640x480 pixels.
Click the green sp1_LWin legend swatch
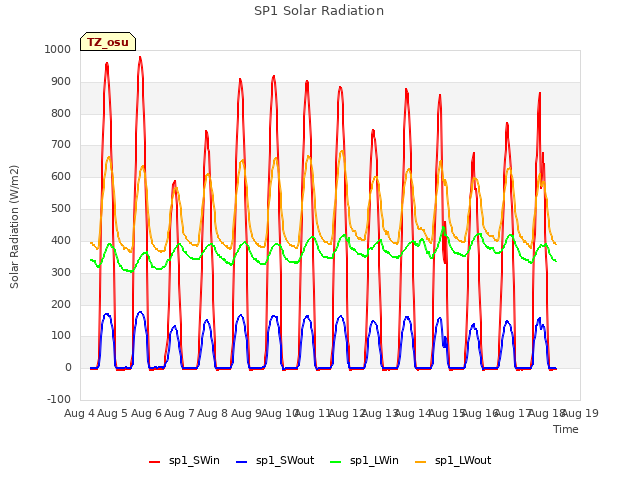pos(336,462)
